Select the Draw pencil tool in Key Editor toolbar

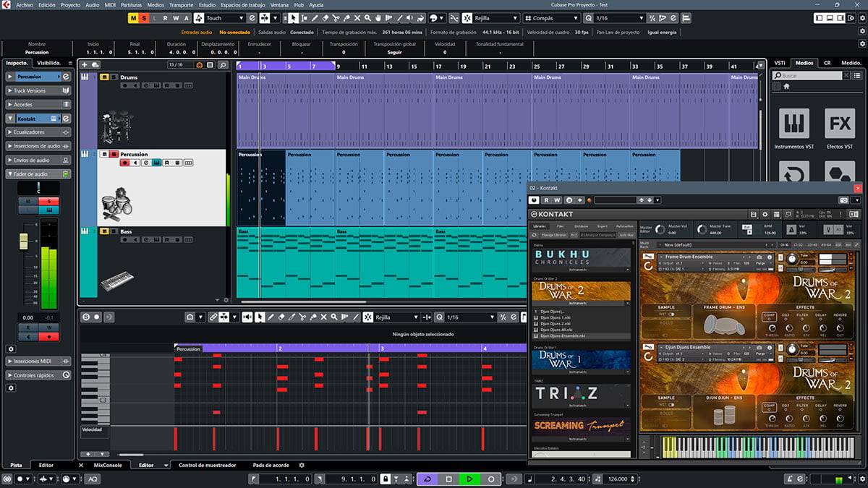(271, 317)
